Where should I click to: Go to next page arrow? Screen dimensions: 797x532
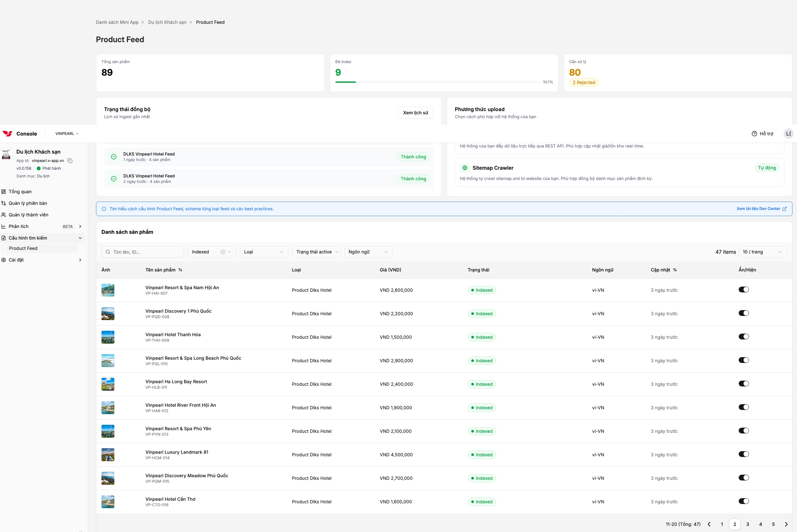[x=786, y=524]
